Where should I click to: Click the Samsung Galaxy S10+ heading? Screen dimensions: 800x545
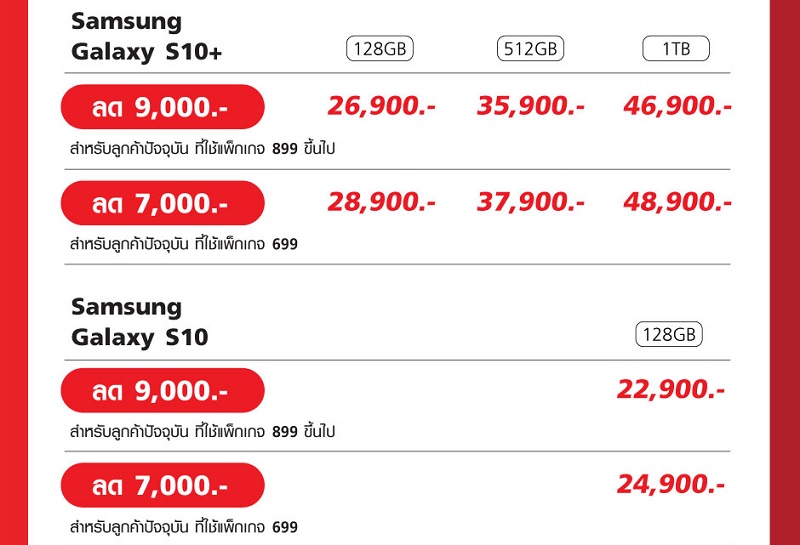[x=146, y=37]
